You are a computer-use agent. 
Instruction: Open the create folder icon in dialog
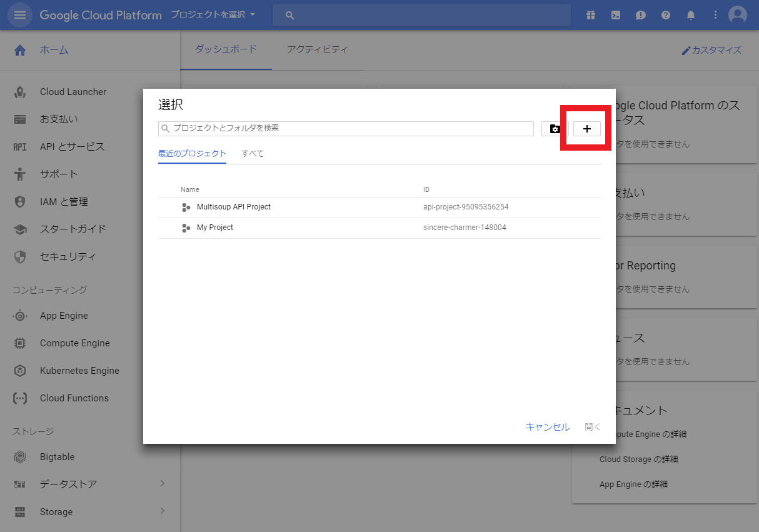[555, 129]
